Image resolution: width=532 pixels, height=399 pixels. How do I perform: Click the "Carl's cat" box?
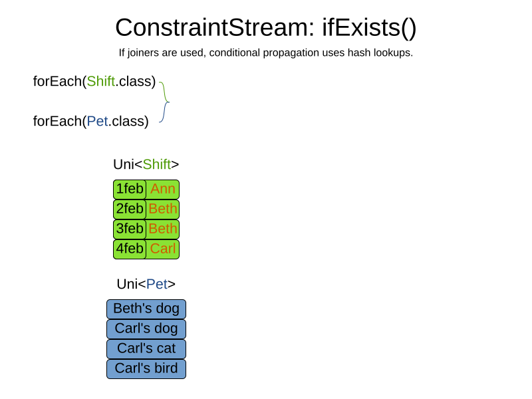[146, 348]
